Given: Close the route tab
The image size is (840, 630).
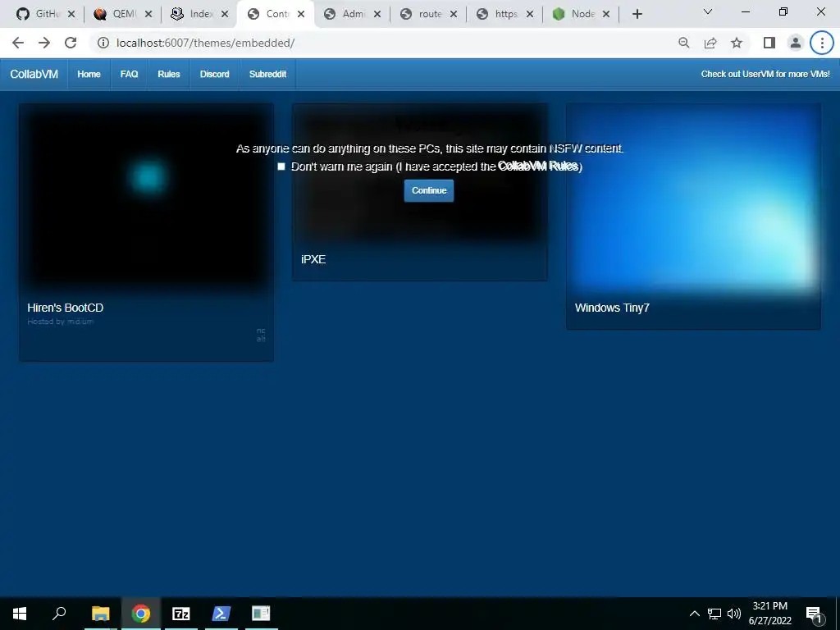Looking at the screenshot, I should pos(453,15).
